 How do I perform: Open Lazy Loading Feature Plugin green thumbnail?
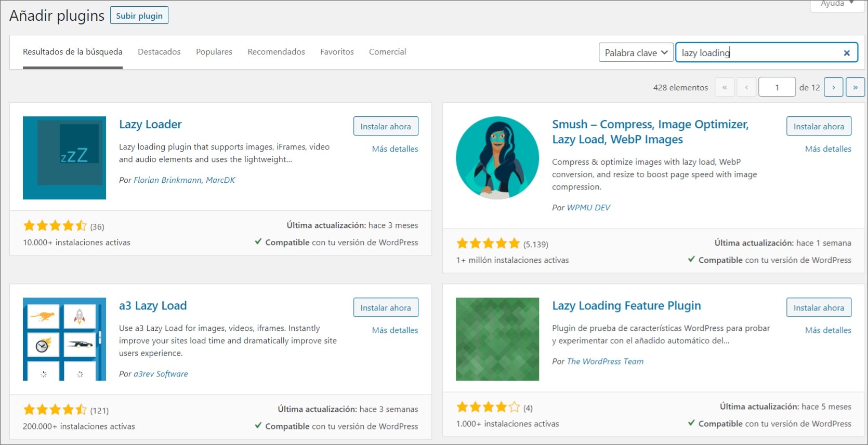pyautogui.click(x=497, y=339)
